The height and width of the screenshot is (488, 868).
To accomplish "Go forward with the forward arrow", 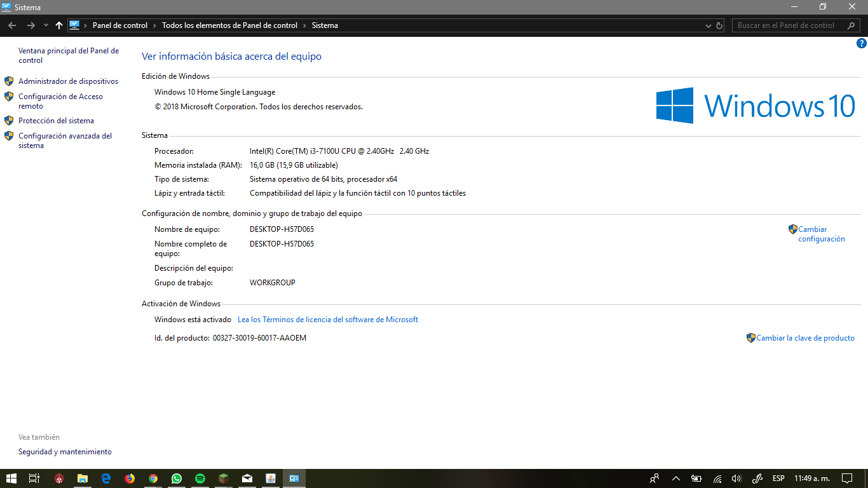I will [x=31, y=25].
